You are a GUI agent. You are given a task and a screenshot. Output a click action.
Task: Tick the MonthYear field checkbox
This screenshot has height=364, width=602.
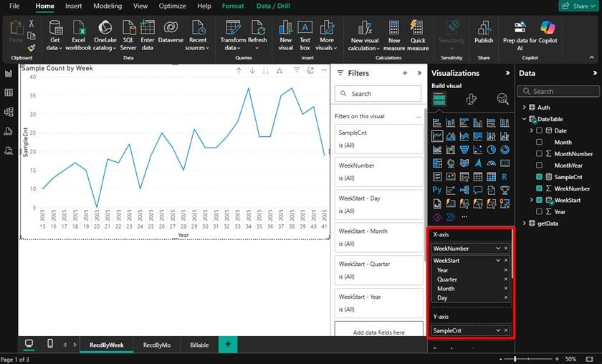(539, 165)
